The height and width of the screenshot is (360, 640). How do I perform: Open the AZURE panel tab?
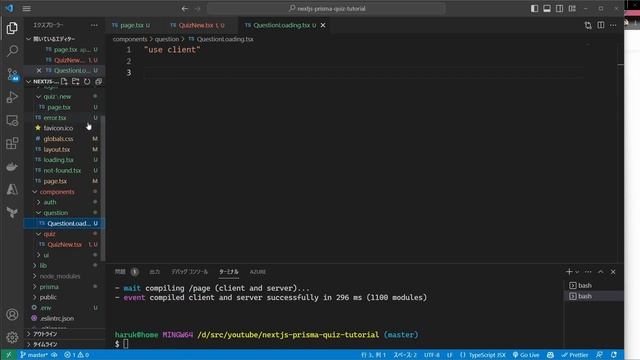click(258, 272)
